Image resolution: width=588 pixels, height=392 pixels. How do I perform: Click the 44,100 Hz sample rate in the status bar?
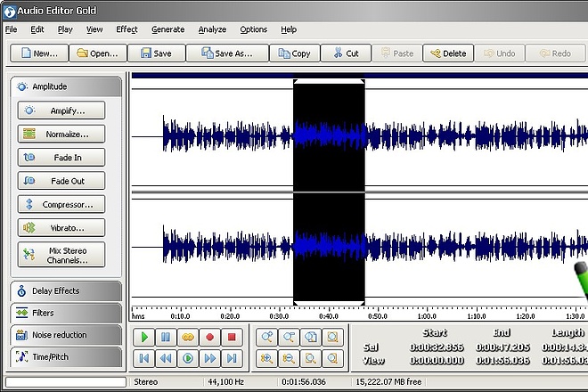(225, 382)
